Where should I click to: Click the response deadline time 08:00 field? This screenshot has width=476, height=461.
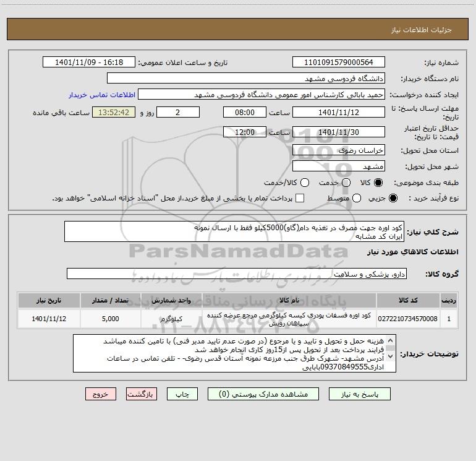(245, 112)
